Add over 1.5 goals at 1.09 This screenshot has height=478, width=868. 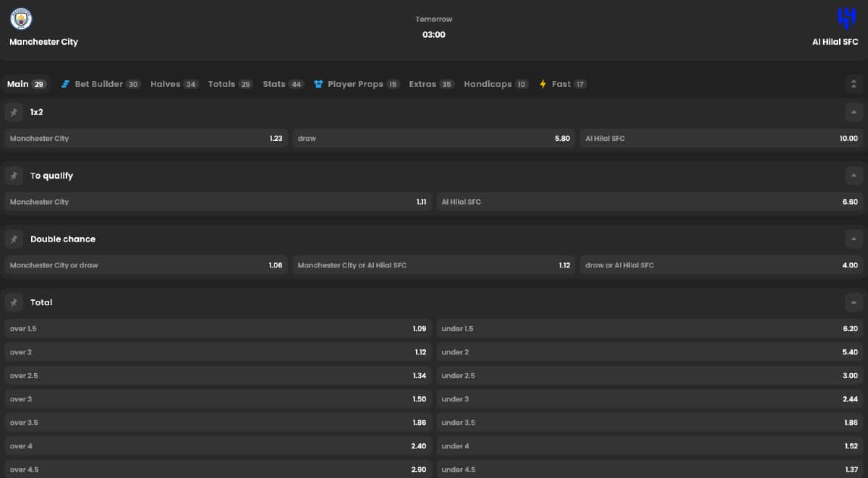pos(218,328)
